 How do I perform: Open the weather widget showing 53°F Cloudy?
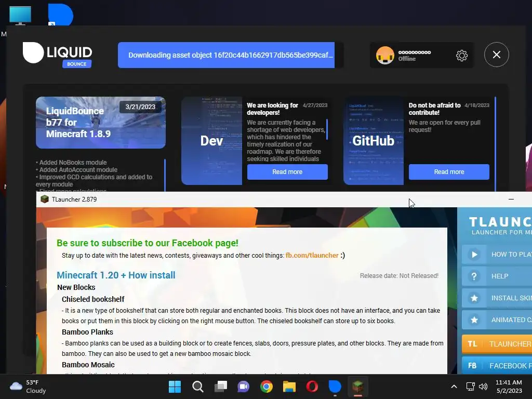[28, 387]
